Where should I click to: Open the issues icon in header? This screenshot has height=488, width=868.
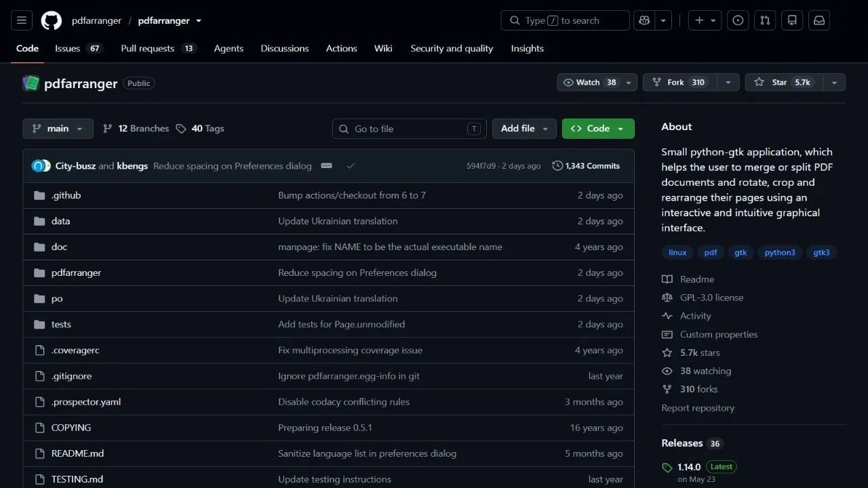(x=738, y=20)
